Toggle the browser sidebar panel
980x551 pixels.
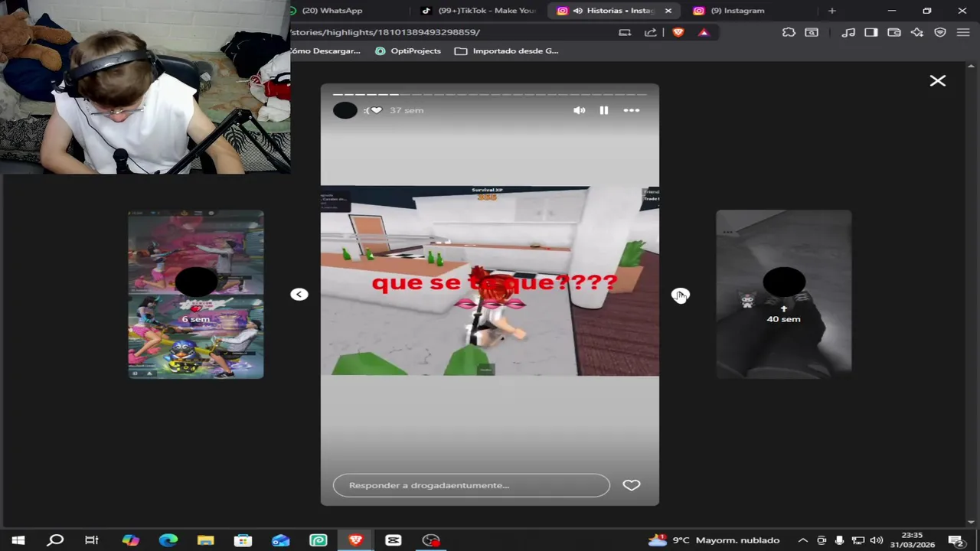point(871,32)
